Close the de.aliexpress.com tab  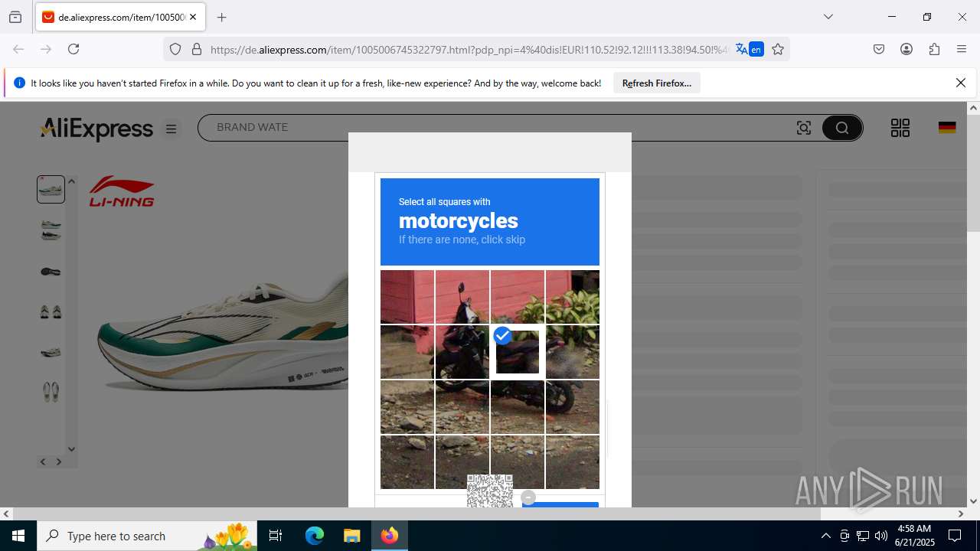point(193,17)
